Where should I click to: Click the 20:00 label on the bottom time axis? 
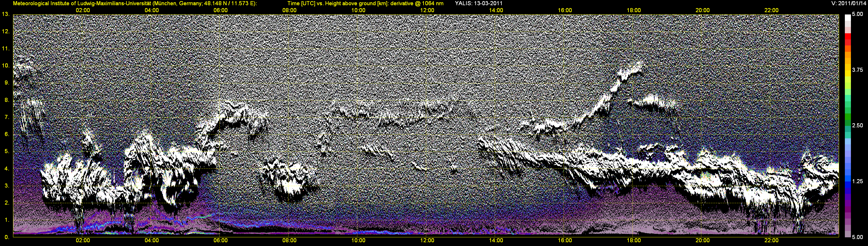703,241
